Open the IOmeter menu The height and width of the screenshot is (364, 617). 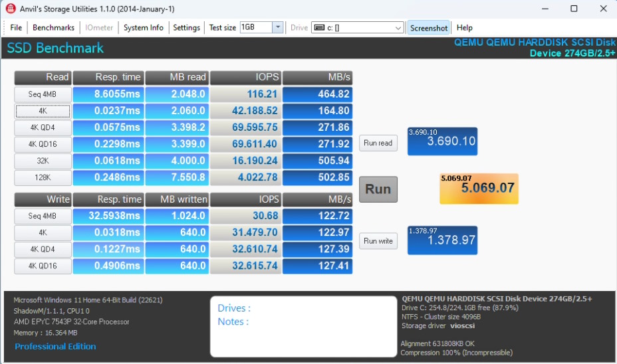(x=99, y=27)
